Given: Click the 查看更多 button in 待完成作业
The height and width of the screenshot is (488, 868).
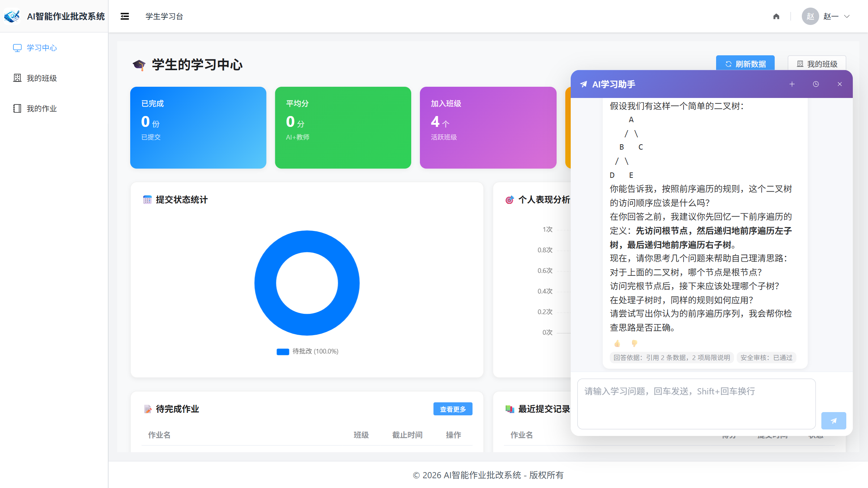Looking at the screenshot, I should point(453,409).
